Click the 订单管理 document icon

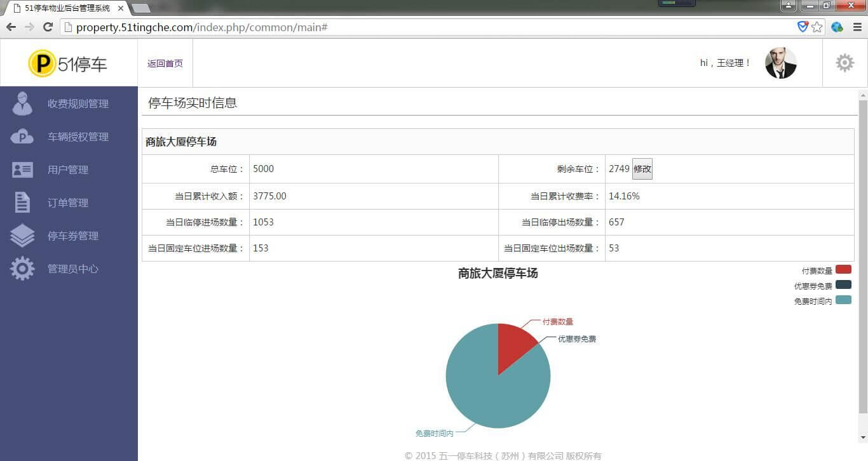point(22,203)
